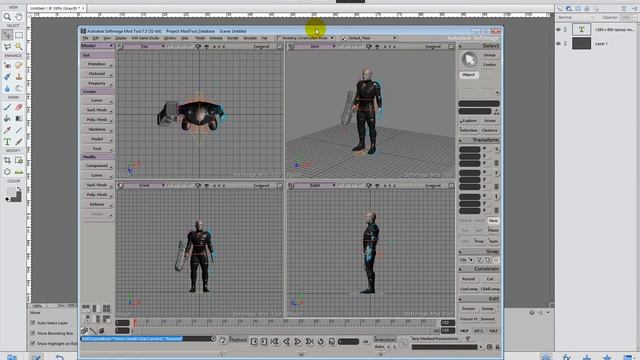This screenshot has width=640, height=360.
Task: Switch to the MCP panel tab
Action: [464, 331]
